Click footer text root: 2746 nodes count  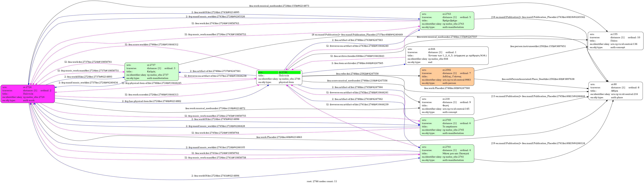point(322,182)
